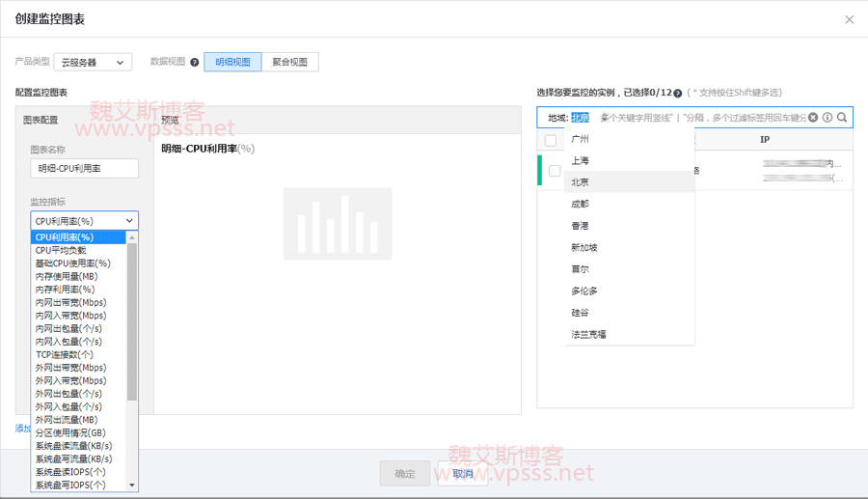This screenshot has width=868, height=499.
Task: Click the 图表名称 input field
Action: pyautogui.click(x=84, y=169)
